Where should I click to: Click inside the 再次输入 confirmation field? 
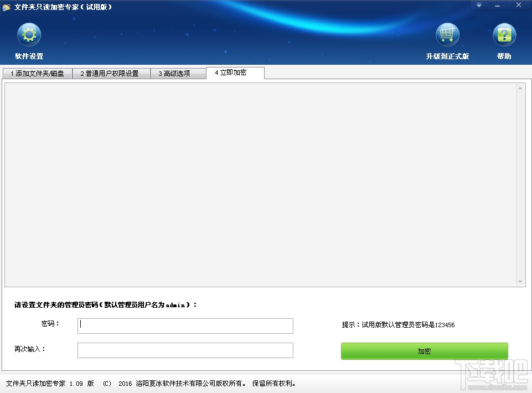185,350
